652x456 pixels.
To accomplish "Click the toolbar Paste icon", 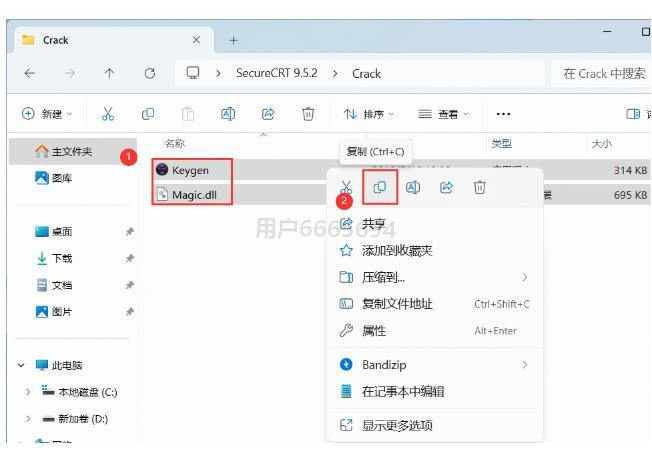I will point(188,113).
